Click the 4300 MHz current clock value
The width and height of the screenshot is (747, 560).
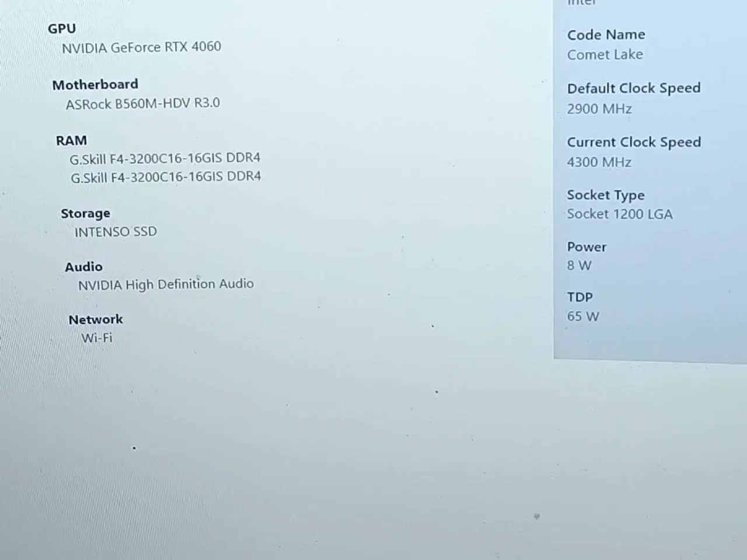[x=599, y=162]
